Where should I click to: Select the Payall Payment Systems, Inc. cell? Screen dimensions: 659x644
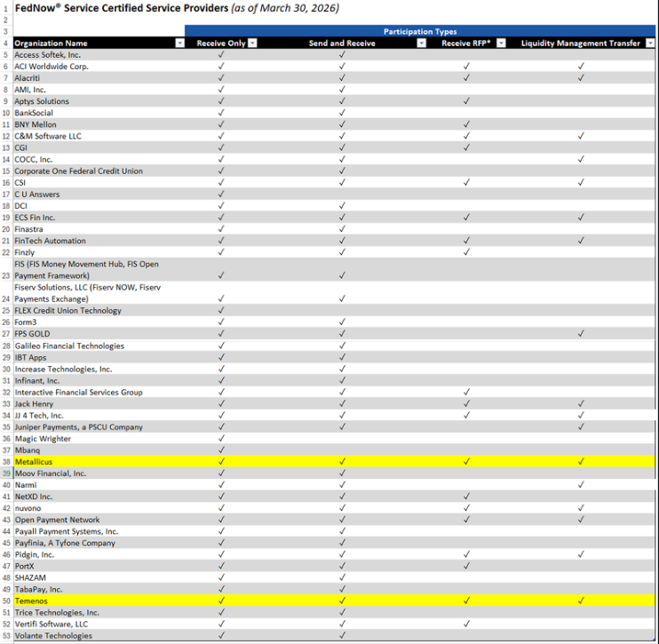tap(99, 531)
